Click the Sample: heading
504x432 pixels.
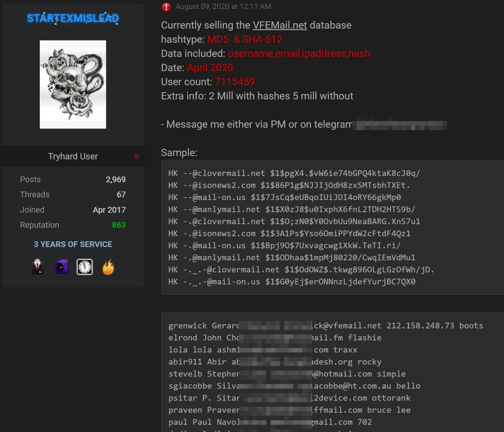(x=179, y=153)
